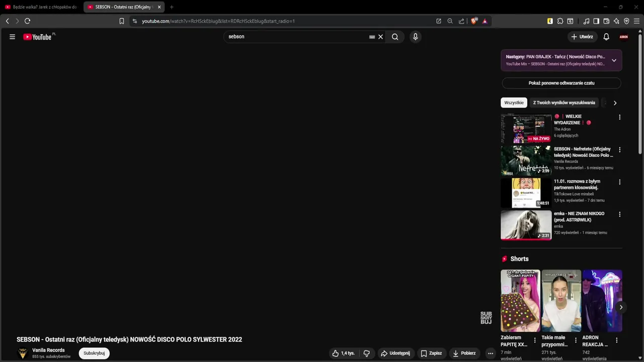Open the VPN shield icon

point(626,21)
